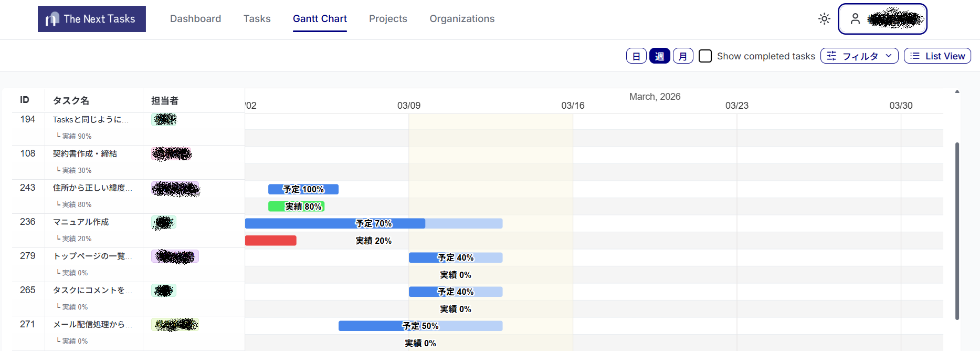Enable Show completed tasks checkbox
The image size is (980, 351).
coord(705,56)
